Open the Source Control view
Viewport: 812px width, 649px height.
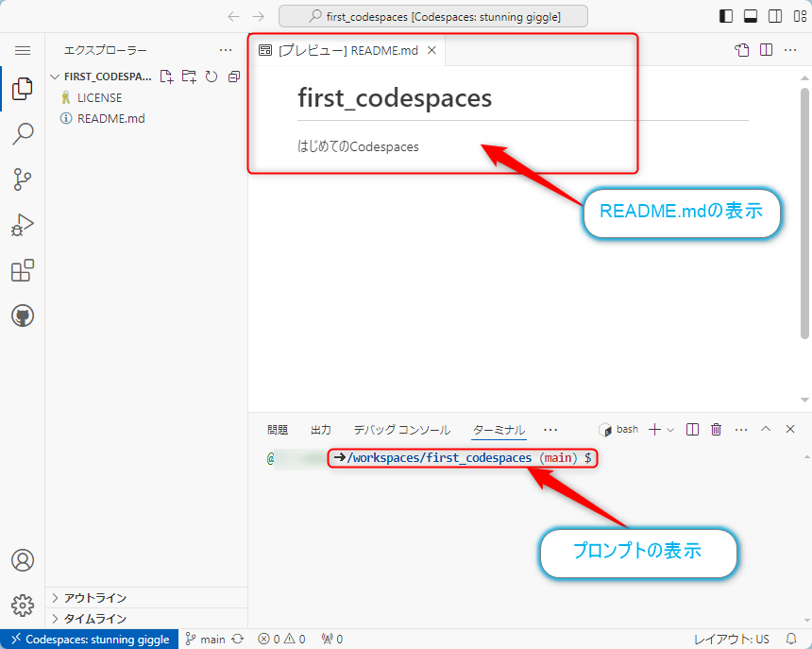coord(23,179)
